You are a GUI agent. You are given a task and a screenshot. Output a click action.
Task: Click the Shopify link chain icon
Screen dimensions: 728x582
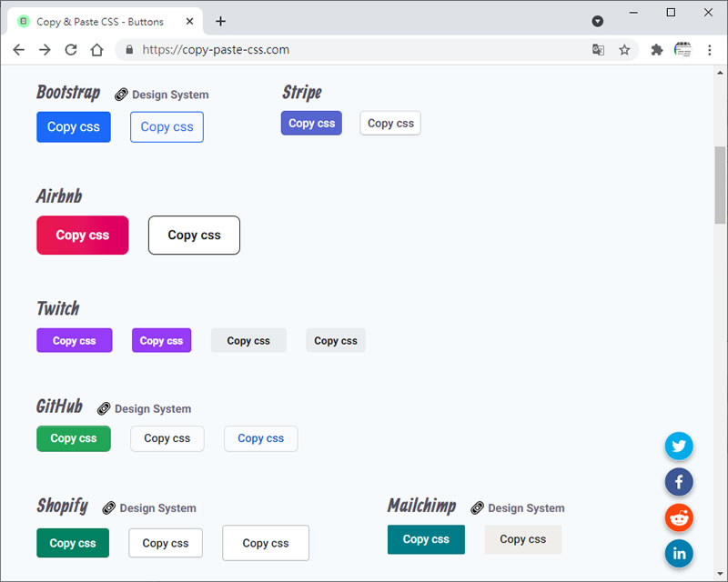[x=108, y=508]
